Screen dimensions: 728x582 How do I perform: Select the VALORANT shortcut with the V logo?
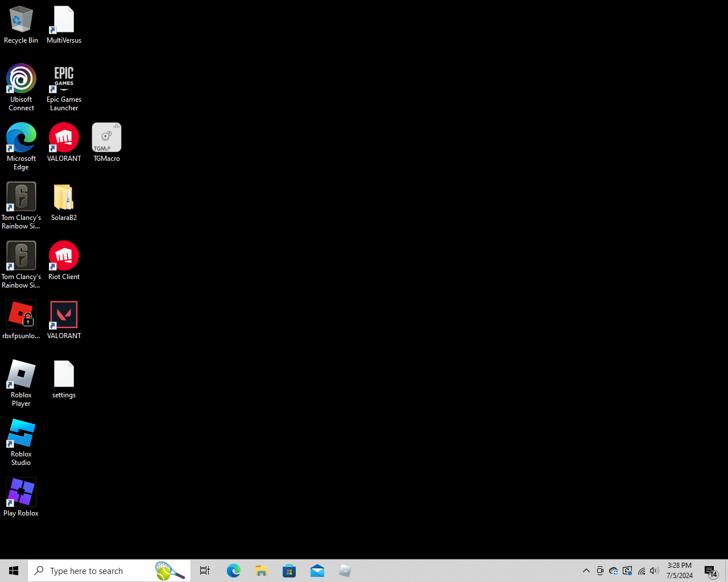pyautogui.click(x=64, y=320)
